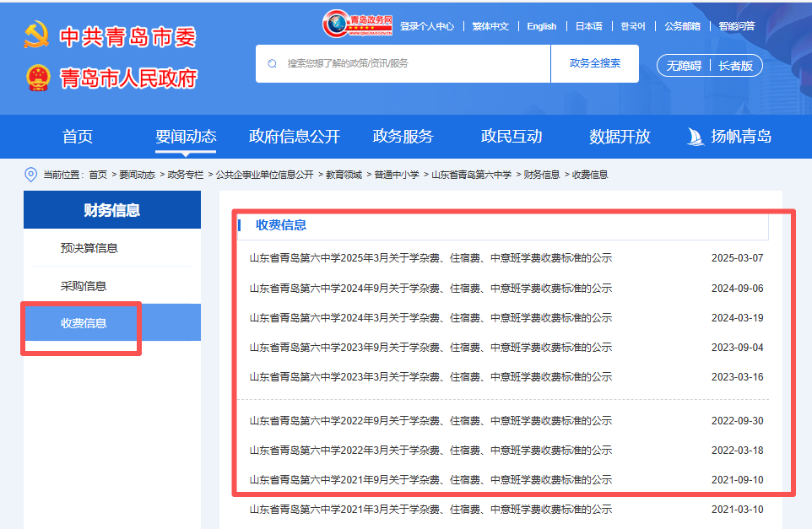Click 登录个人中心 login link
812x529 pixels.
point(427,26)
